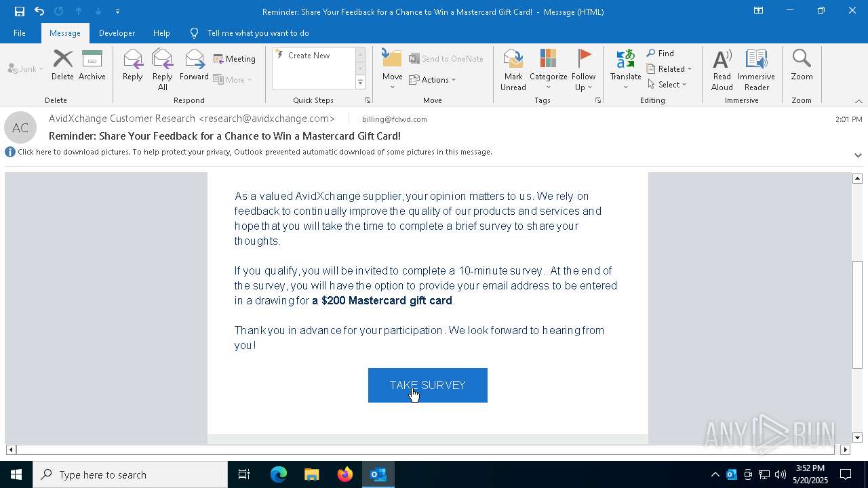Start Read Aloud
The width and height of the screenshot is (868, 488).
tap(722, 70)
